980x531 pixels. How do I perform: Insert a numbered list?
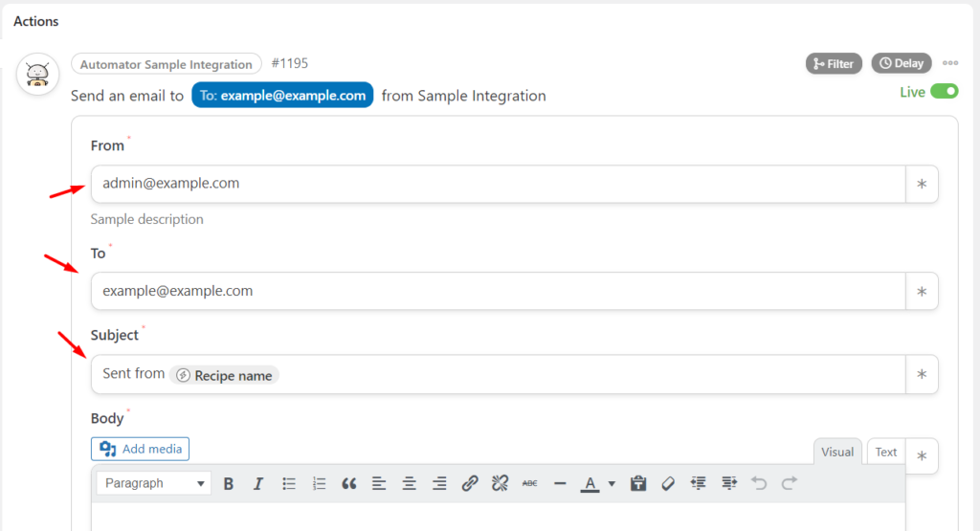(320, 484)
